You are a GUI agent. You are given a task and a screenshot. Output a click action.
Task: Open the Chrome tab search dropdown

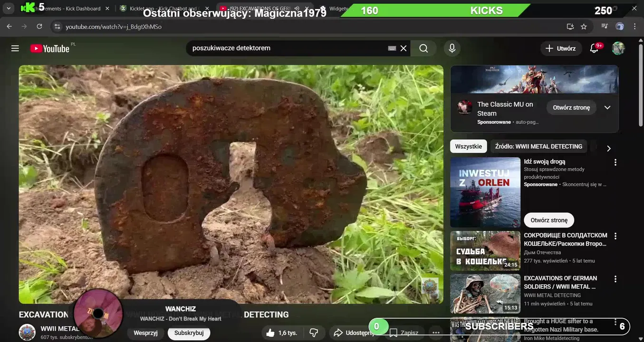tap(9, 9)
